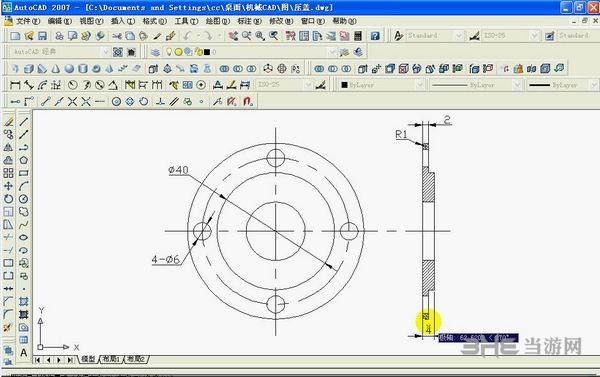This screenshot has width=600, height=377.
Task: Expand the layer list dropdown arrow
Action: point(332,52)
